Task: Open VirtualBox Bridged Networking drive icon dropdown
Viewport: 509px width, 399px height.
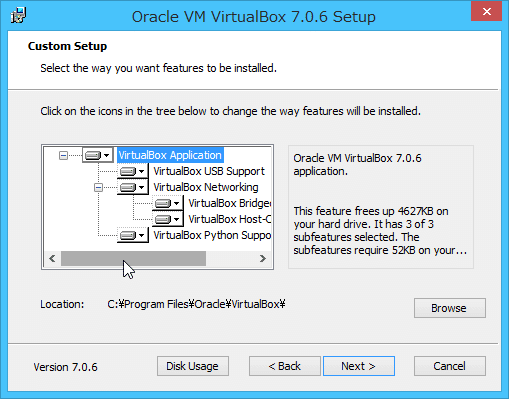Action: [167, 203]
